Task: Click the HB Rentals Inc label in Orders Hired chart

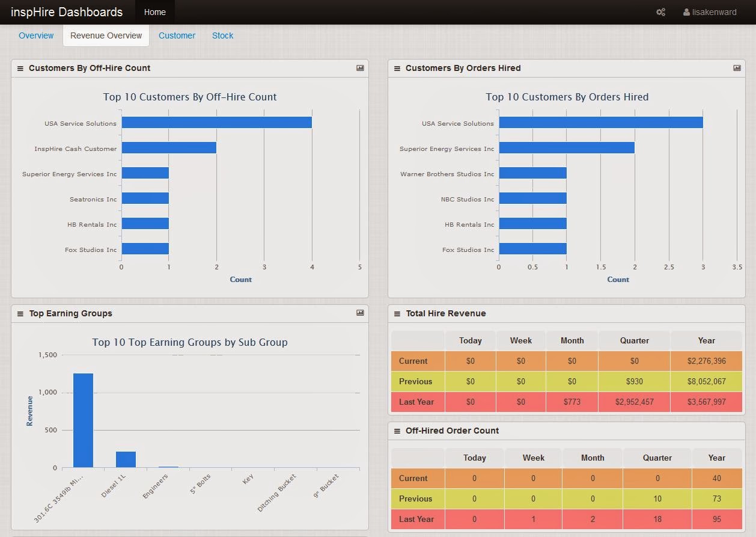Action: pyautogui.click(x=469, y=224)
